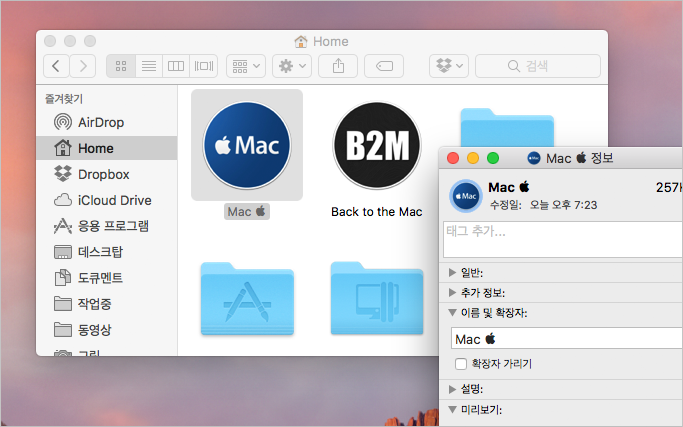The image size is (683, 427).
Task: Expand the 설명 section
Action: (453, 389)
